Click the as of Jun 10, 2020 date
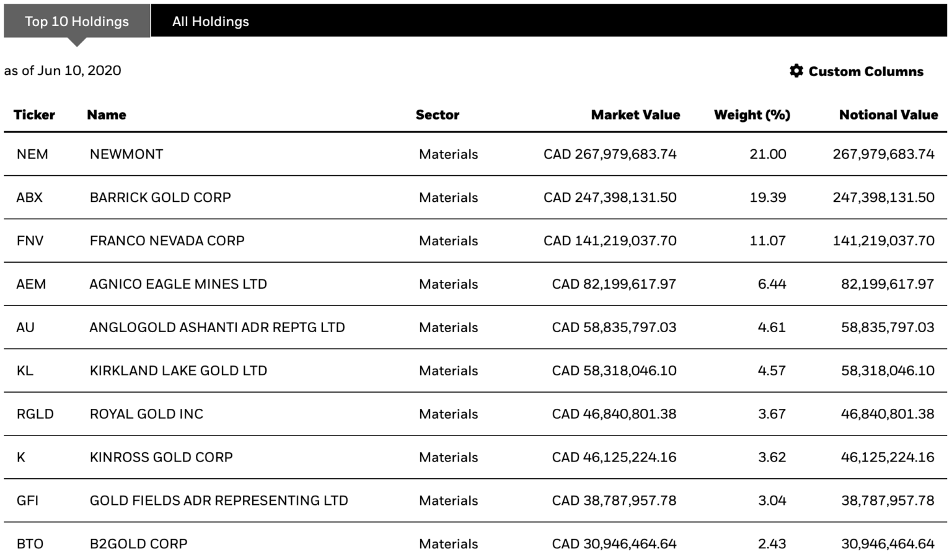952x560 pixels. tap(62, 70)
